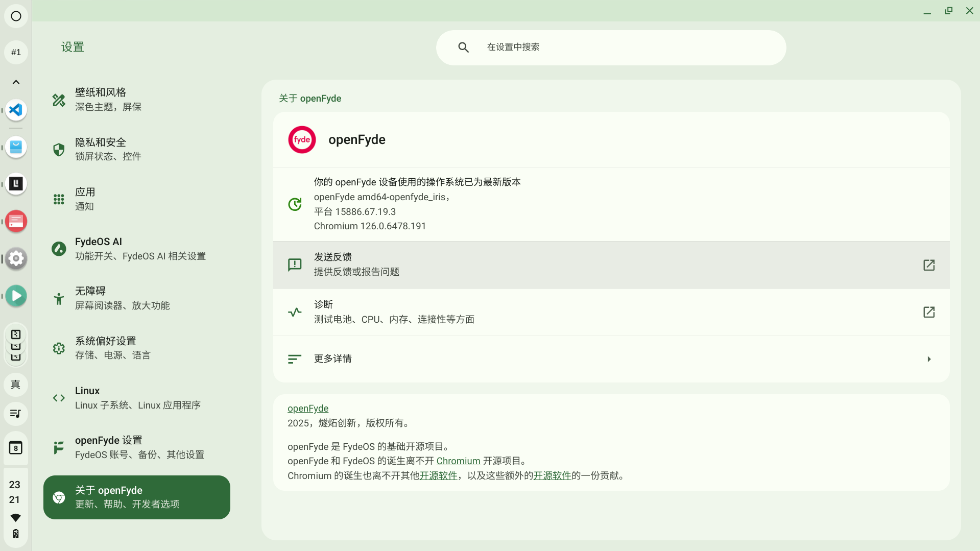The height and width of the screenshot is (551, 980).
Task: Open the first 开源软件 link
Action: pyautogui.click(x=438, y=476)
